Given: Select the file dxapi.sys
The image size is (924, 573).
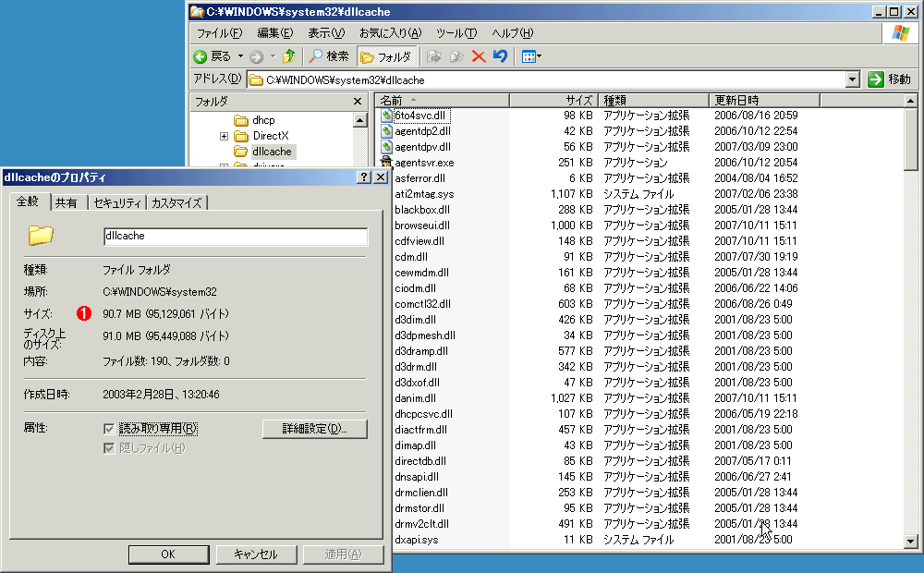Looking at the screenshot, I should pyautogui.click(x=417, y=540).
